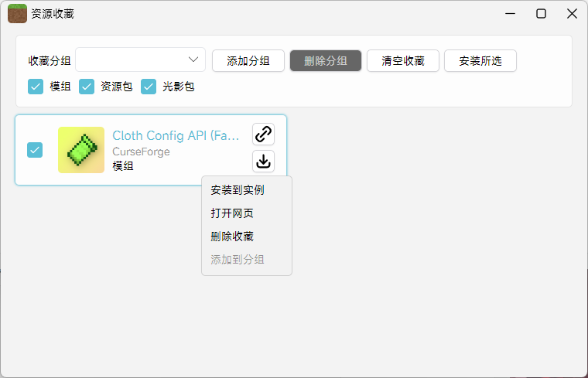Maximize the 资源收藏 window
588x378 pixels.
pyautogui.click(x=542, y=14)
